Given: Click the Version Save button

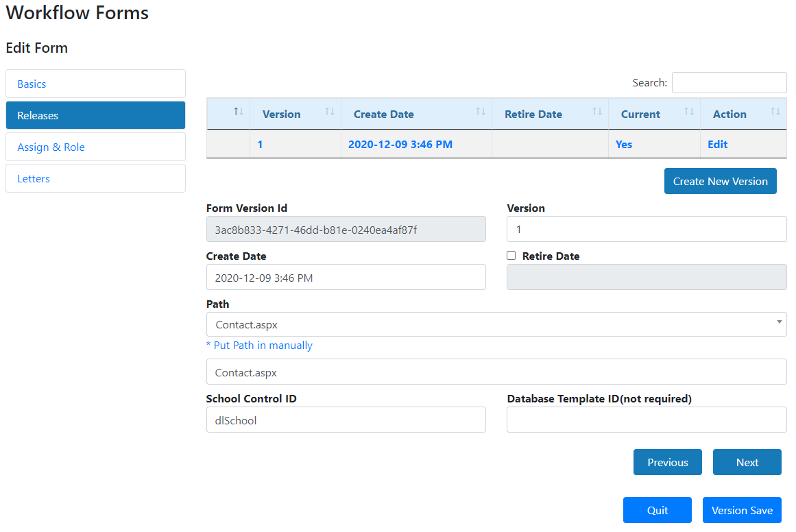Looking at the screenshot, I should 742,510.
